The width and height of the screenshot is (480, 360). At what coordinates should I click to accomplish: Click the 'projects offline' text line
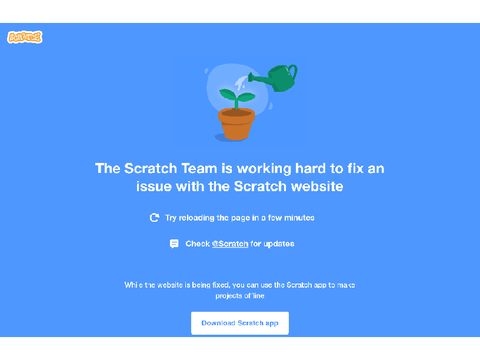click(x=240, y=296)
